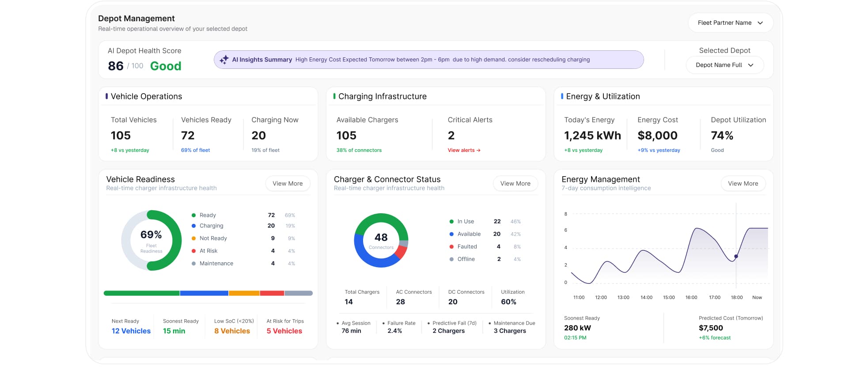The height and width of the screenshot is (385, 868).
Task: Click View alerts link under Critical Alerts
Action: pos(464,150)
